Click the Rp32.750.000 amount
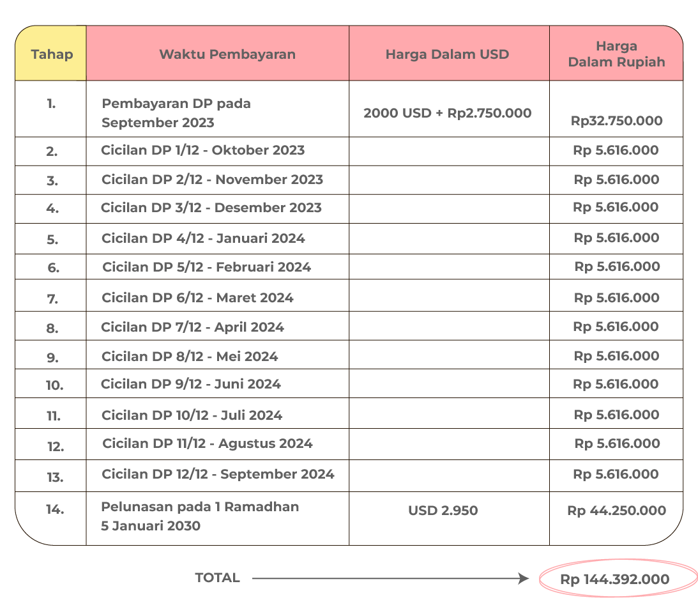 (x=616, y=121)
